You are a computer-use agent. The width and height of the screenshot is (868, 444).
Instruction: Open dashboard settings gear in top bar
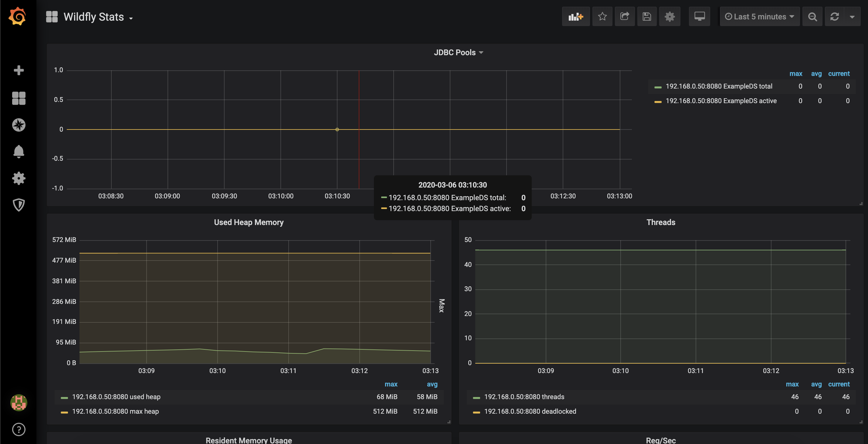(x=670, y=16)
